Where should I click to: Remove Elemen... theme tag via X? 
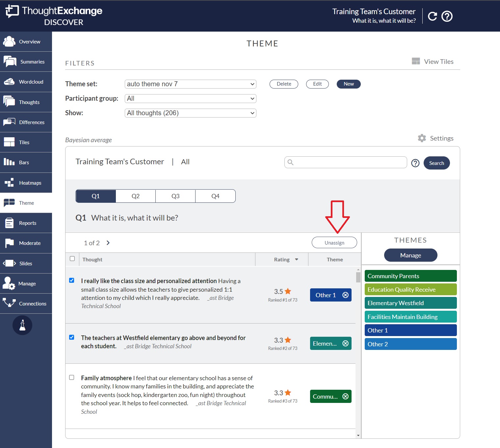(x=345, y=343)
